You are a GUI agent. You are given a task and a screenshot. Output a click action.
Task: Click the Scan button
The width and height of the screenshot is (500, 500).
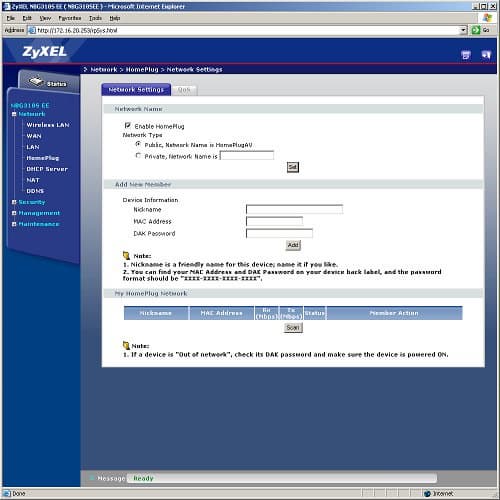[x=293, y=328]
